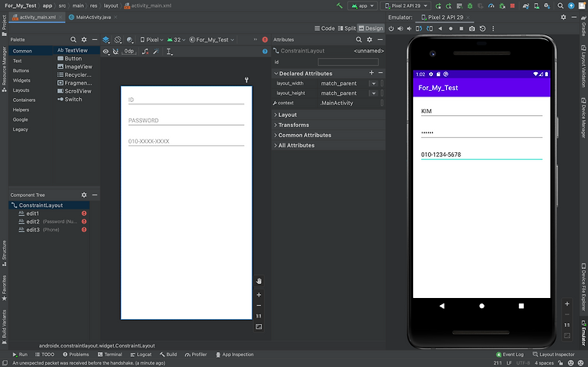Click the id input field in Attributes
Screen dimensions: 588x367
pos(348,62)
